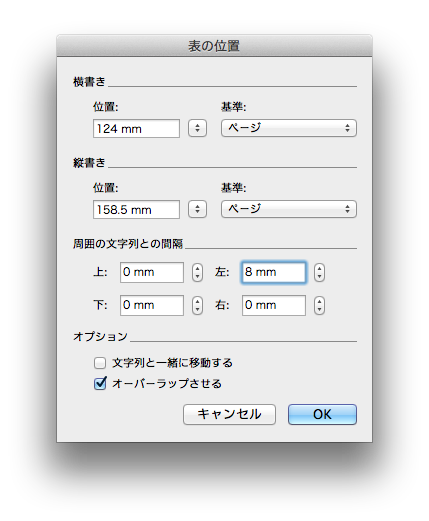
Task: Open 横書き 基準 ページ dropdown
Action: coord(289,128)
